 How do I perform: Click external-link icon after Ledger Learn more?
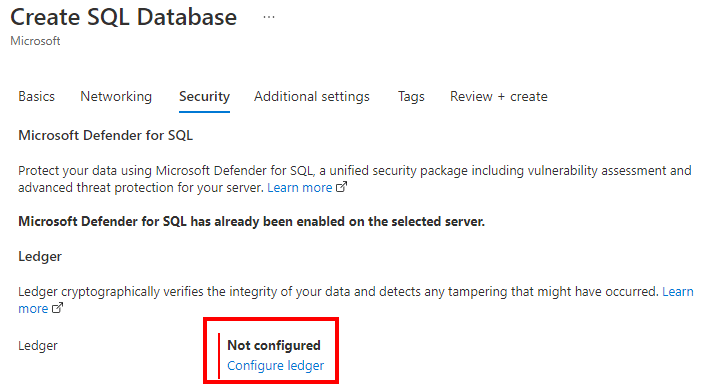[x=57, y=308]
